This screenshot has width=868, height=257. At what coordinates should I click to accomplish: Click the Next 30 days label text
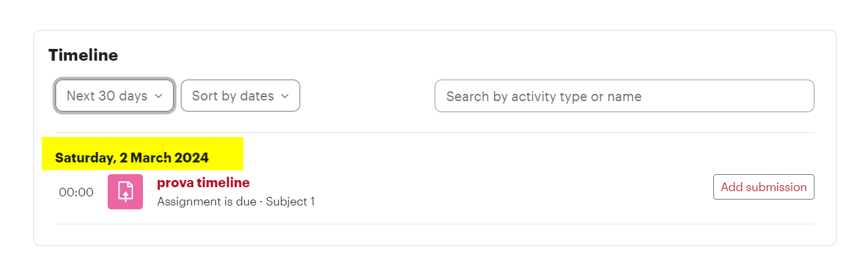(x=107, y=96)
